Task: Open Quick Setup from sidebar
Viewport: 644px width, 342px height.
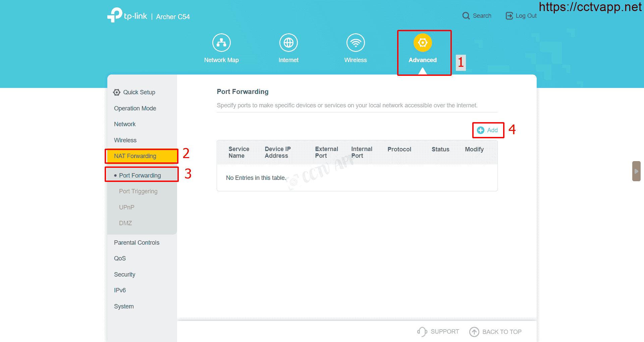Action: point(139,92)
